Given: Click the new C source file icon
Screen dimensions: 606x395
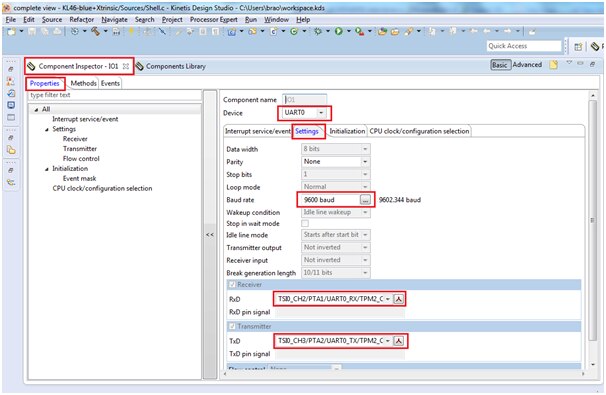Looking at the screenshot, I should (x=273, y=32).
